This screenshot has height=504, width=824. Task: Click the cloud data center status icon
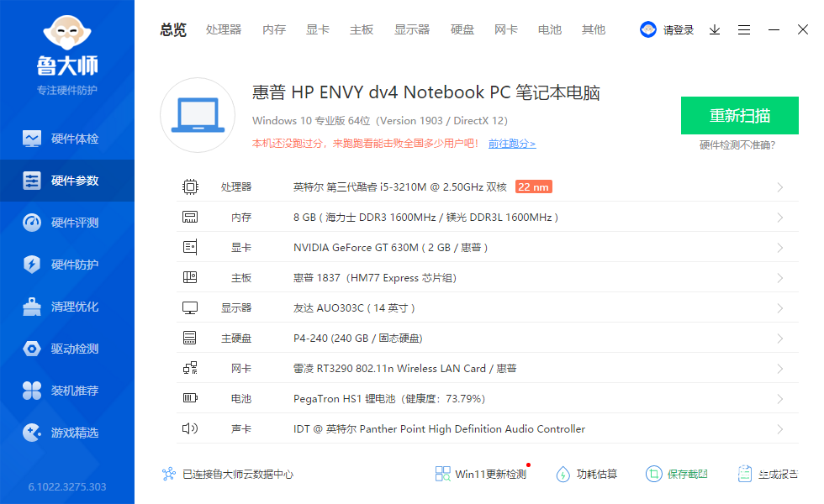[x=169, y=474]
